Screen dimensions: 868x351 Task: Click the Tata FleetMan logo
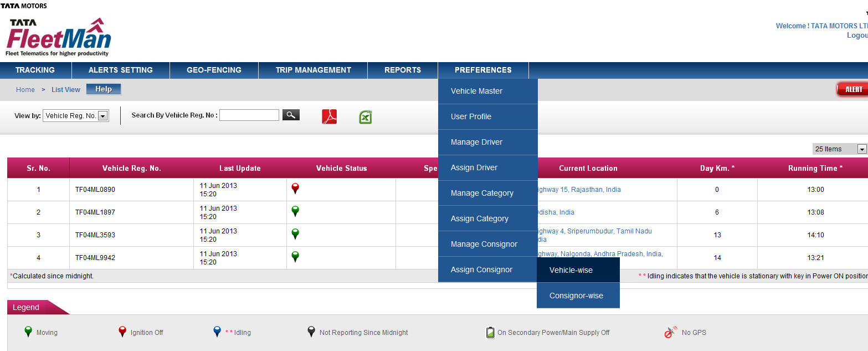point(59,37)
